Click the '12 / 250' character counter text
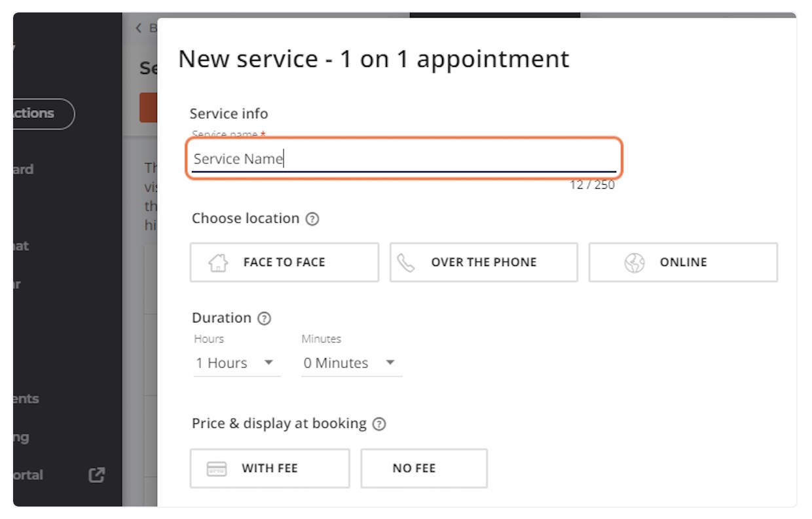This screenshot has height=519, width=812. pyautogui.click(x=592, y=185)
